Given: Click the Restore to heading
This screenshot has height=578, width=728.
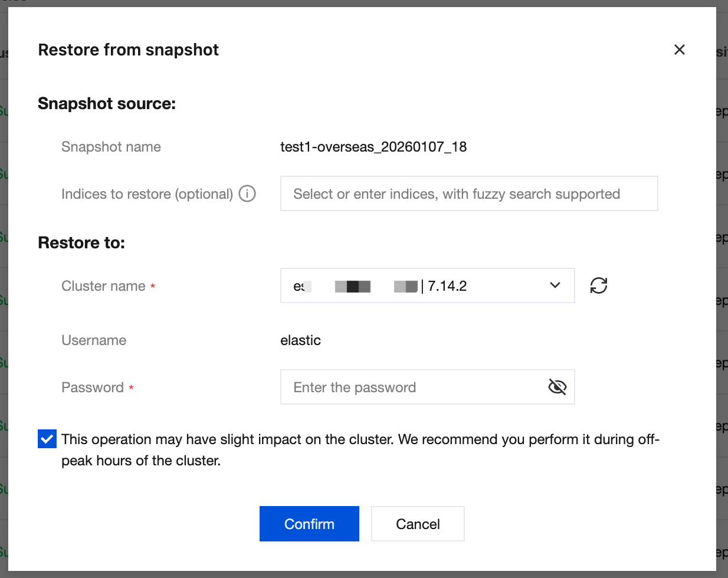Looking at the screenshot, I should (81, 243).
